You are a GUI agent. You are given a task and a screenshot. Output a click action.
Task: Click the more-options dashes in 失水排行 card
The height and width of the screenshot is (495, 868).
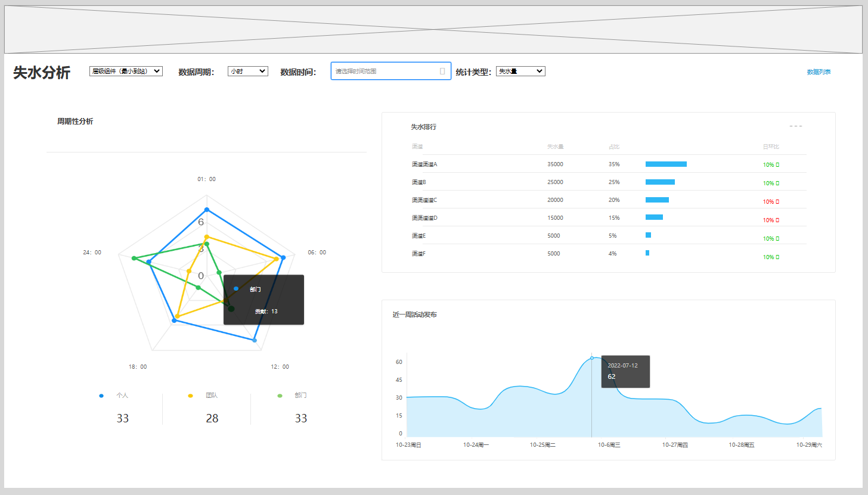tap(796, 126)
